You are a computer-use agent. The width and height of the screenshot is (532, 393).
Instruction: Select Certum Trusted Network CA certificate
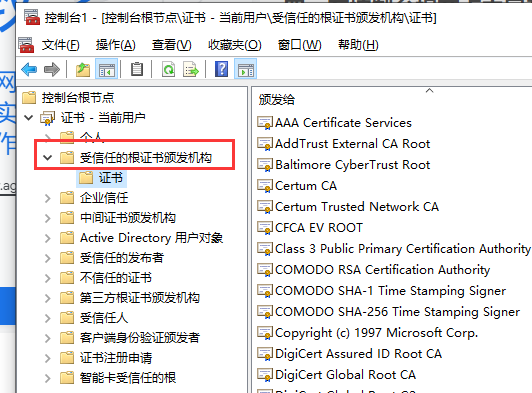pyautogui.click(x=357, y=207)
